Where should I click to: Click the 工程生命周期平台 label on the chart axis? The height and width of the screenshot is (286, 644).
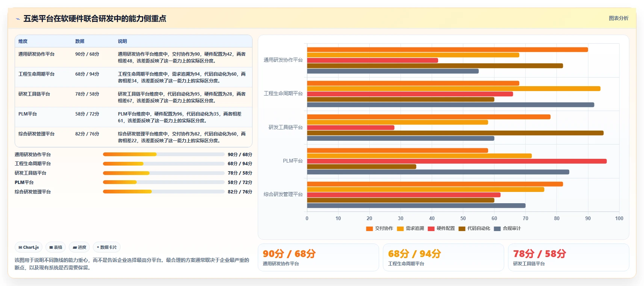pyautogui.click(x=283, y=93)
